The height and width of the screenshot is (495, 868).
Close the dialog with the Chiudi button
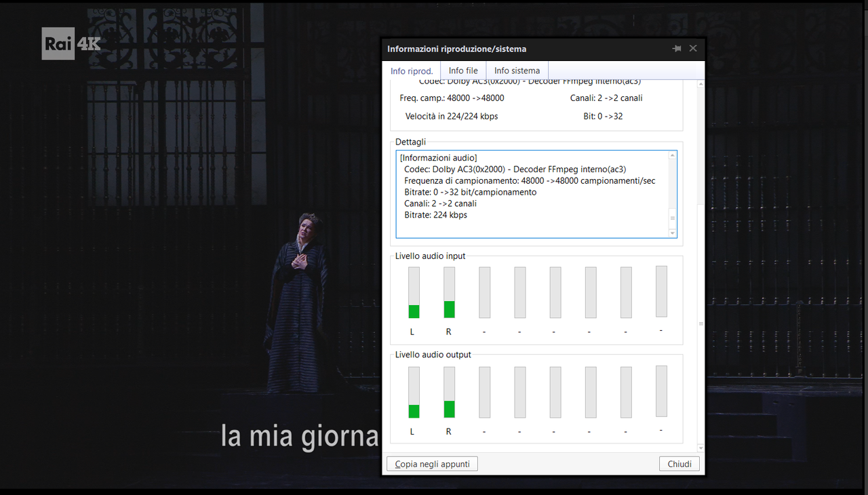[x=679, y=463]
